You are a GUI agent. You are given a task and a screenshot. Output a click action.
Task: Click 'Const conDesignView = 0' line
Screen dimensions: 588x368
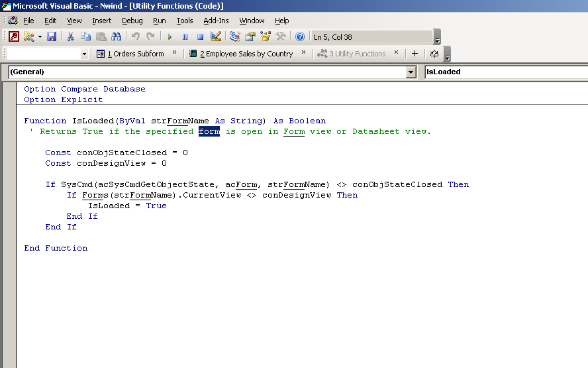click(x=106, y=163)
